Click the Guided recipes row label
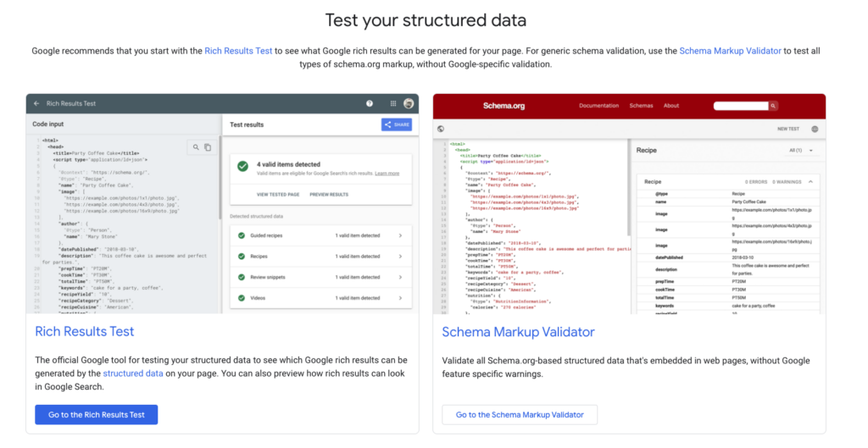Screen dimensions: 868x448 pyautogui.click(x=266, y=235)
